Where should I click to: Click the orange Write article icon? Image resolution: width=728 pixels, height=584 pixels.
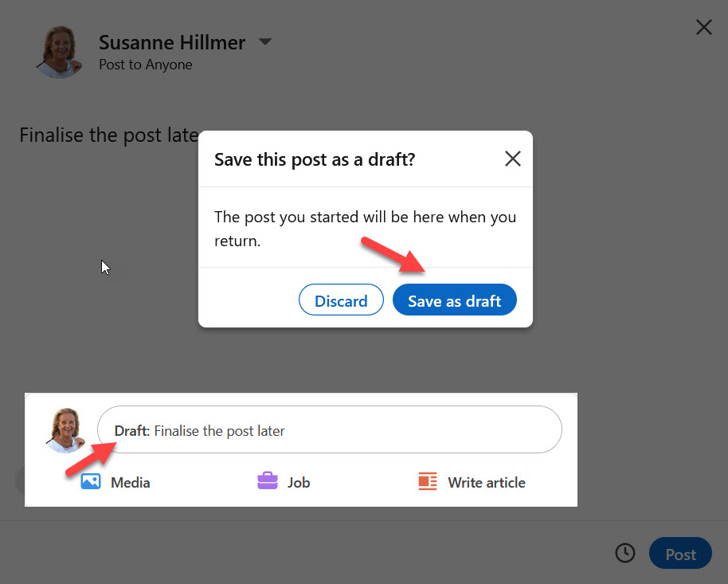tap(428, 481)
